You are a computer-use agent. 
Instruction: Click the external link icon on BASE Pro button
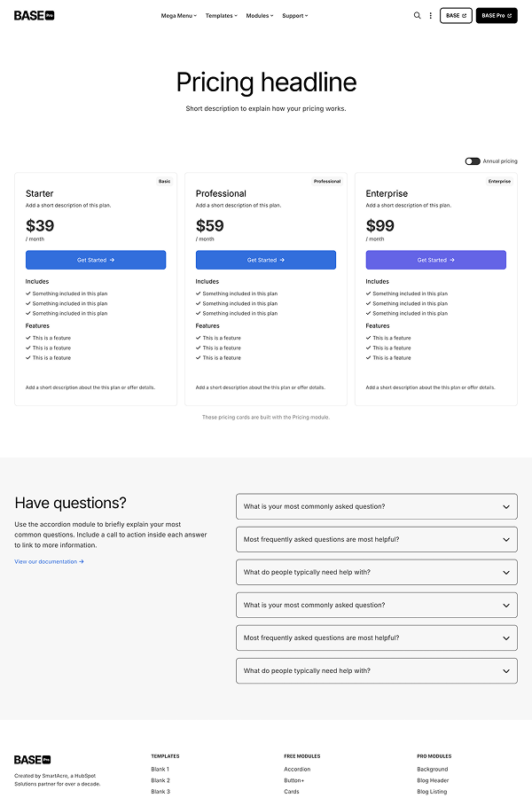508,15
